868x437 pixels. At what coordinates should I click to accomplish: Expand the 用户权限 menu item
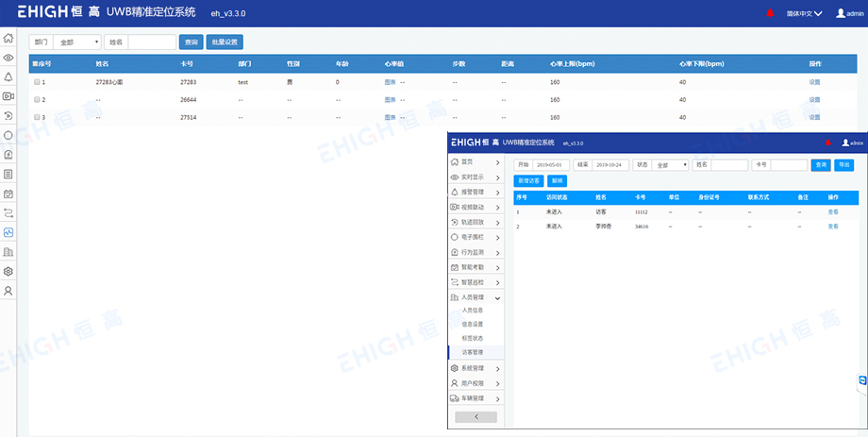[x=476, y=383]
